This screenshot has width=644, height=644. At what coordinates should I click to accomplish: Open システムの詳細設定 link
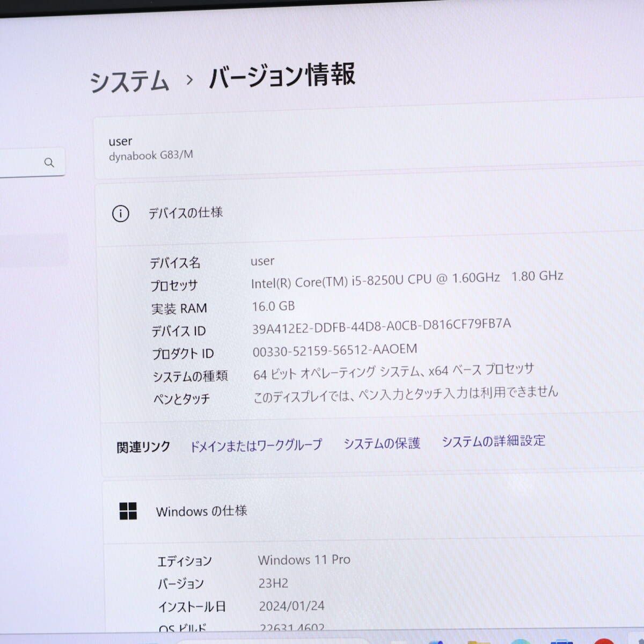point(493,441)
